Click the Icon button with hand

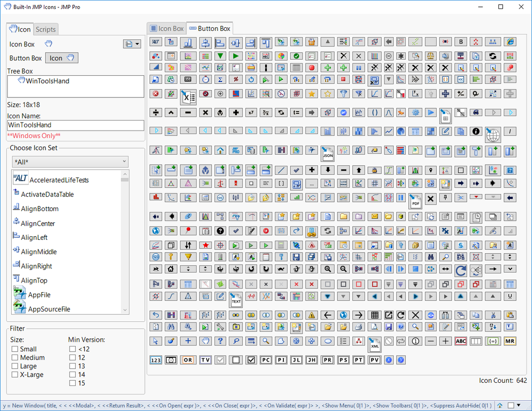pos(62,58)
